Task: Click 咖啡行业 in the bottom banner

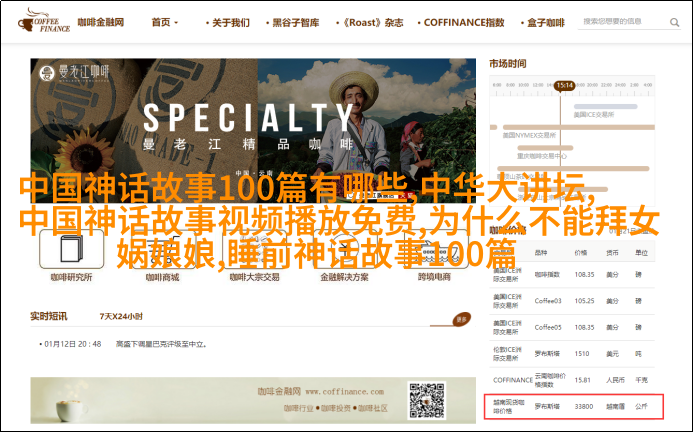Action: click(x=299, y=408)
